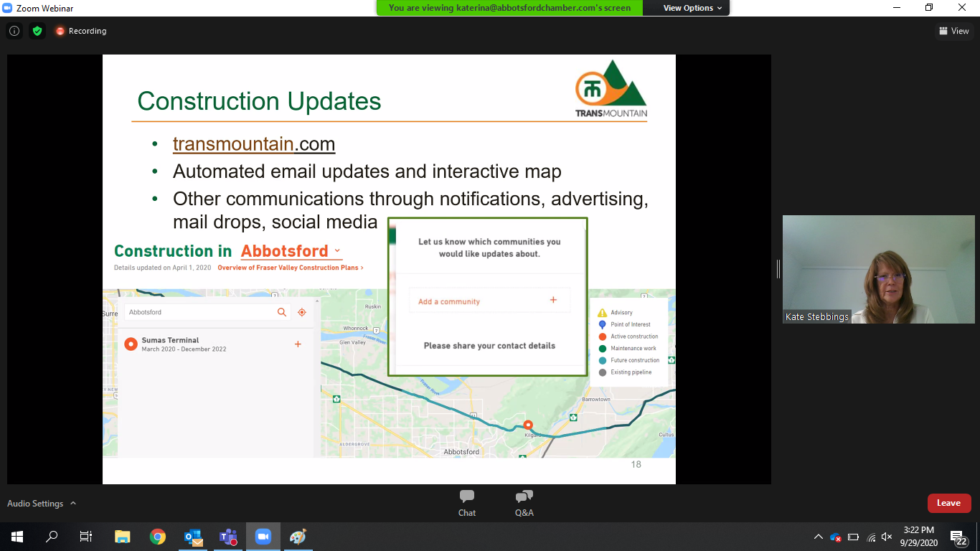Open the Wi-Fi network tray icon
The image size is (980, 551).
click(x=871, y=537)
